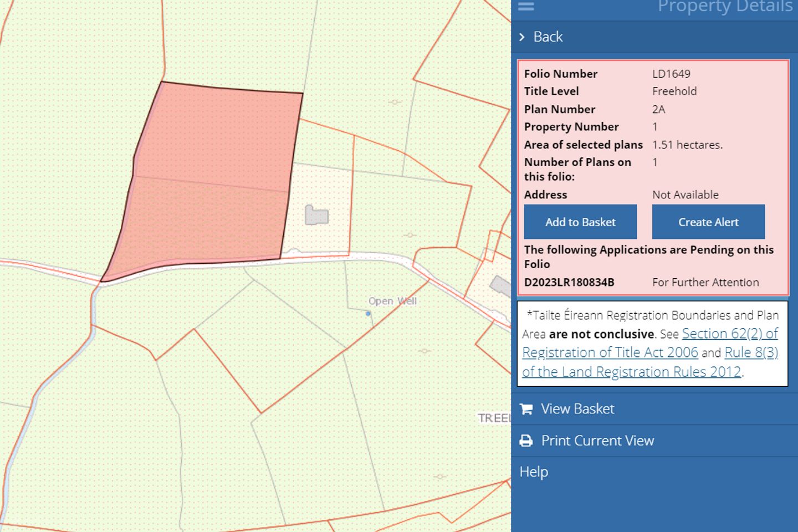
Task: Select pending application D2023LR180834B
Action: [569, 282]
